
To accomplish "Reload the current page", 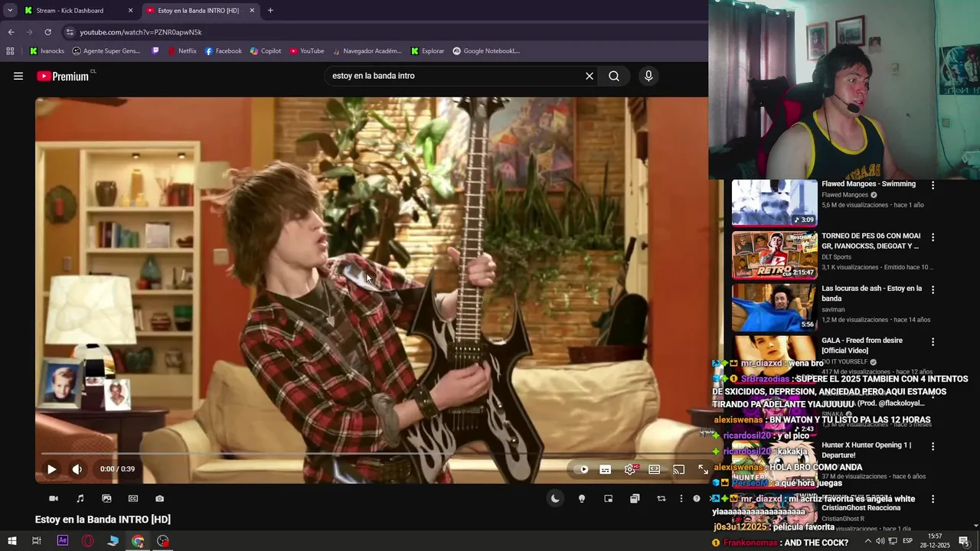I will (47, 32).
